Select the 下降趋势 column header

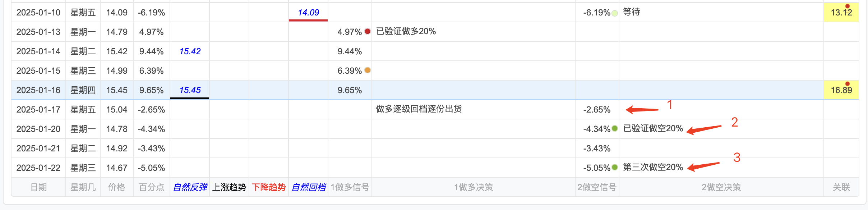269,187
